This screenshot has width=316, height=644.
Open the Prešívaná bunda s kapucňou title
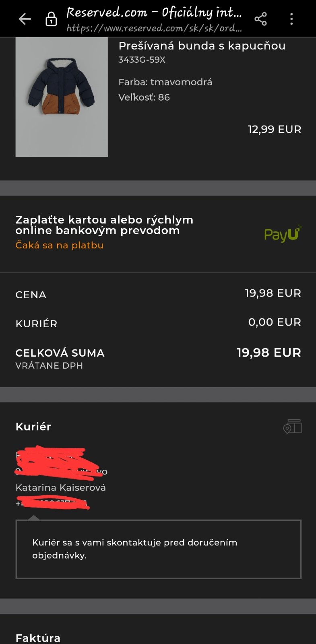[x=202, y=46]
